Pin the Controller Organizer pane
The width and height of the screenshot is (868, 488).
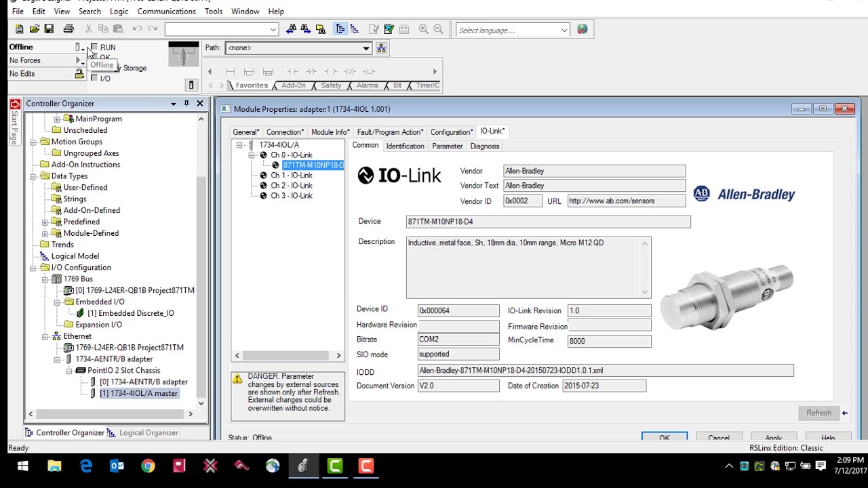pyautogui.click(x=186, y=104)
